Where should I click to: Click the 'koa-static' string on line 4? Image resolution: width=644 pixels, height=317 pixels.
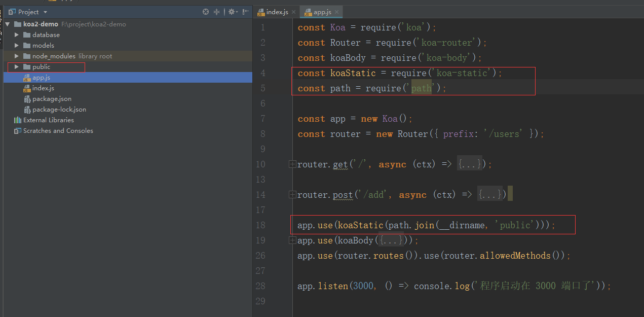(x=462, y=73)
